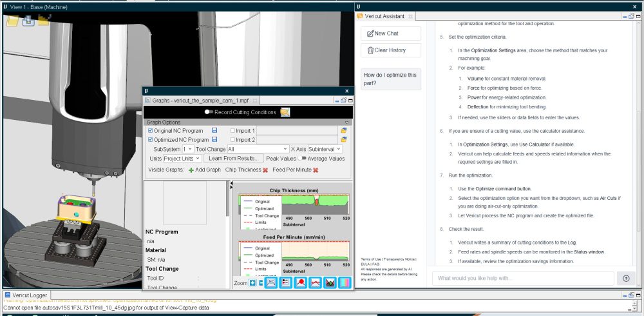The height and width of the screenshot is (316, 644).
Task: Enable the Import 2 checkbox
Action: click(x=233, y=140)
